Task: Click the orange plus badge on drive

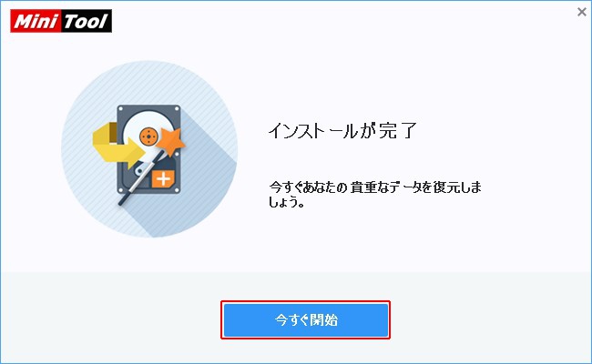Action: tap(163, 178)
